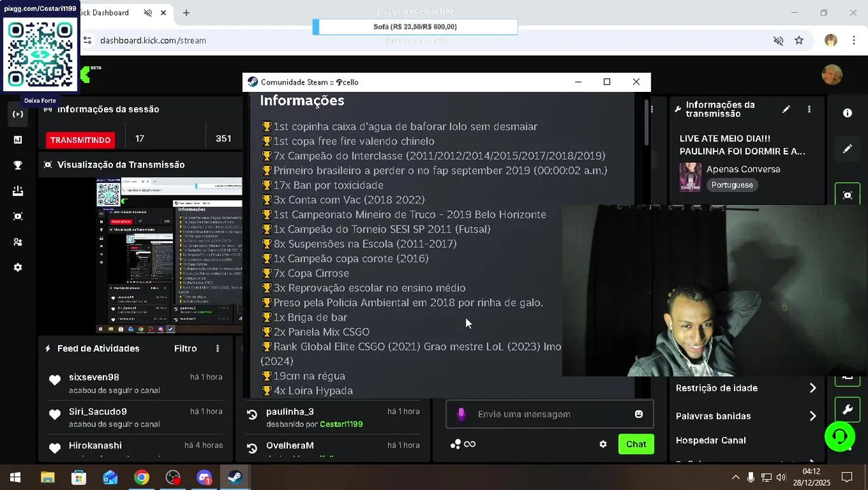Click the Sofá donation goal progress bar
868x490 pixels.
point(415,27)
